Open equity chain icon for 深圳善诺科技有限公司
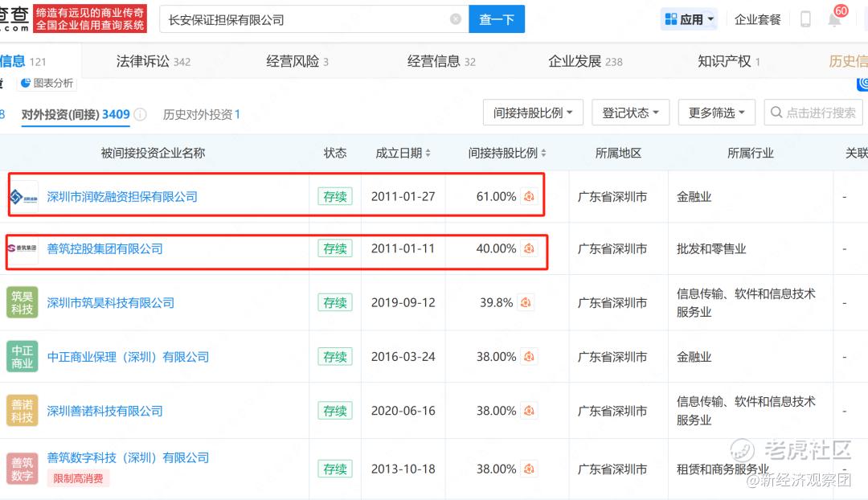This screenshot has height=500, width=868. pyautogui.click(x=529, y=411)
